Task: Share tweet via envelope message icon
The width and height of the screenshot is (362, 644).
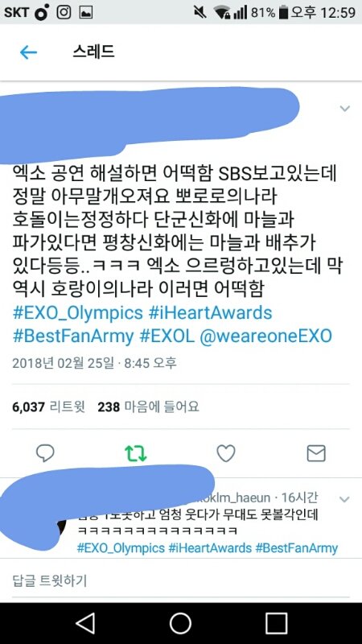Action: coord(316,453)
